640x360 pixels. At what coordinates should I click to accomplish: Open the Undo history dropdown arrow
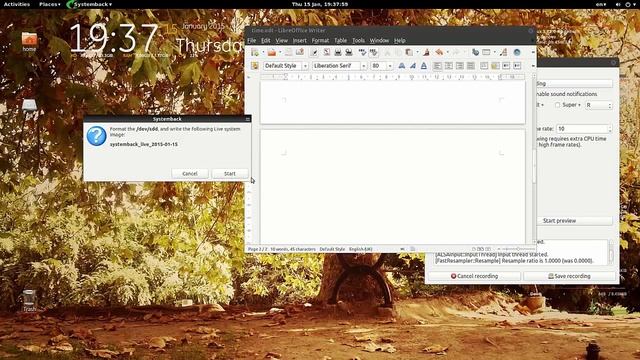coord(447,52)
